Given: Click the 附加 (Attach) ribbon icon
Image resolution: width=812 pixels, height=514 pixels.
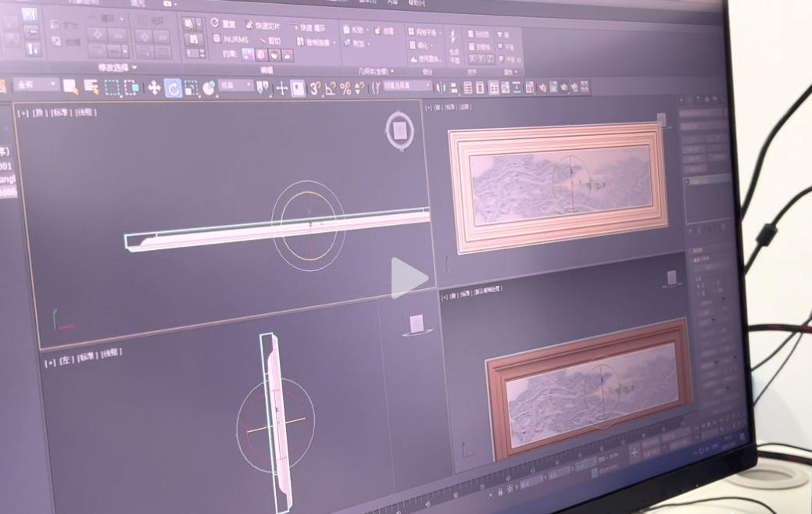Looking at the screenshot, I should point(346,44).
